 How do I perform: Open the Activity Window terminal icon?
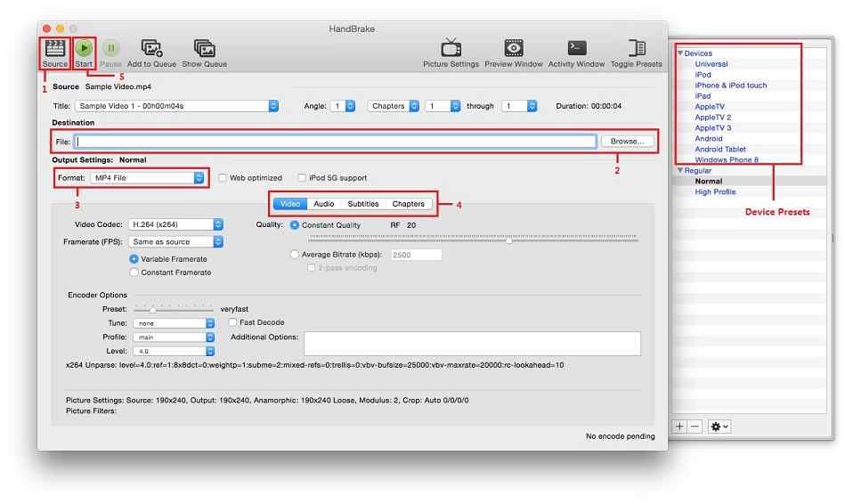(577, 47)
